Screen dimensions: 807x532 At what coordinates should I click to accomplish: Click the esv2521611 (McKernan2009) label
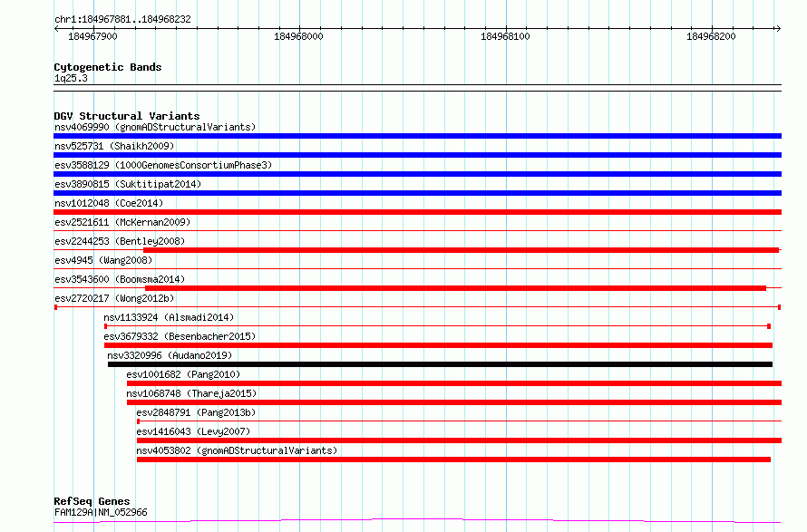pos(122,222)
